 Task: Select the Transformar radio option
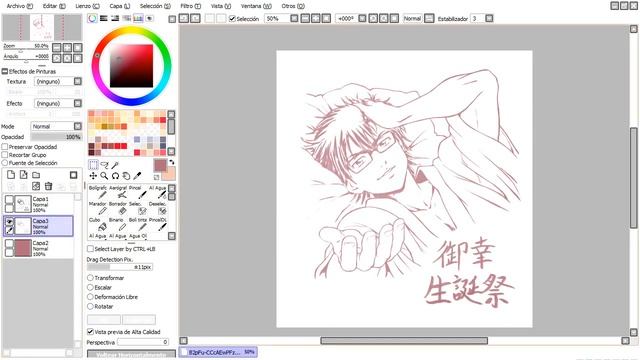90,278
